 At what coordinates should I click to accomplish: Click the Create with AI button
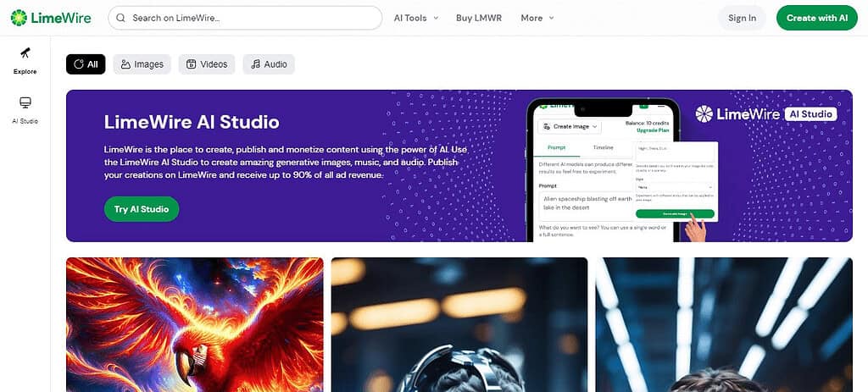tap(817, 18)
